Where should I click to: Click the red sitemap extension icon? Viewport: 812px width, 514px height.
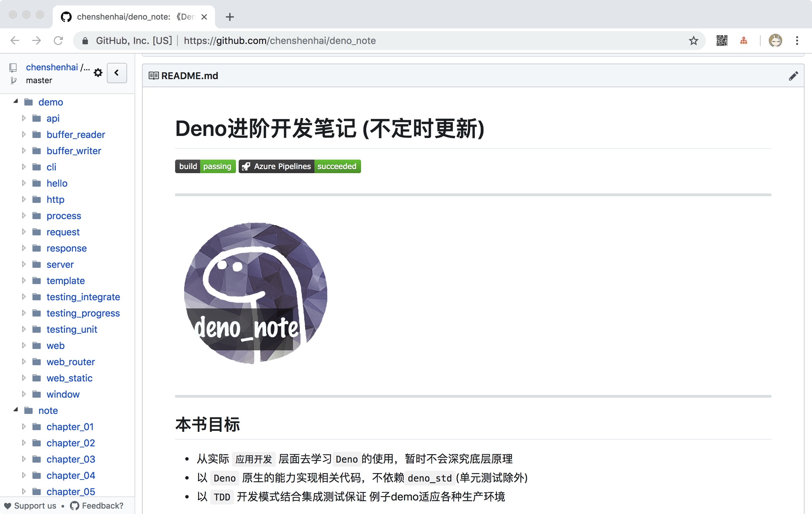pyautogui.click(x=743, y=41)
